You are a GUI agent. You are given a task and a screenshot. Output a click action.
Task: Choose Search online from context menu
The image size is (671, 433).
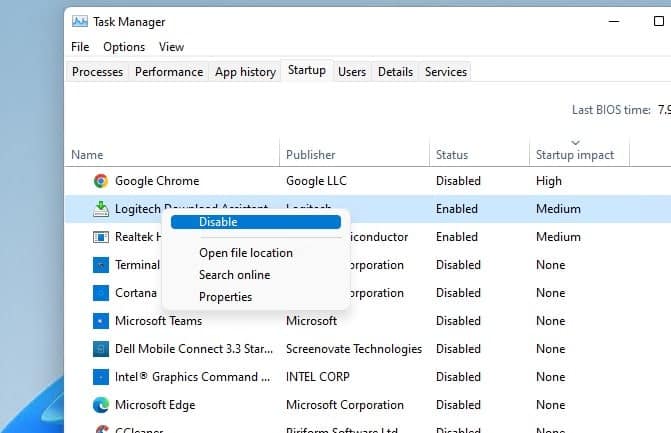click(234, 275)
